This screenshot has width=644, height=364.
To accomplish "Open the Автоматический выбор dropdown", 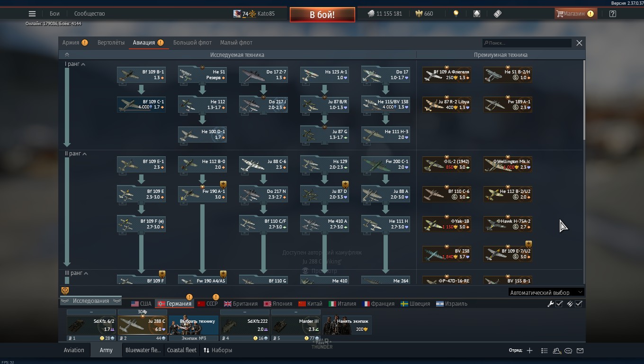I will (546, 292).
